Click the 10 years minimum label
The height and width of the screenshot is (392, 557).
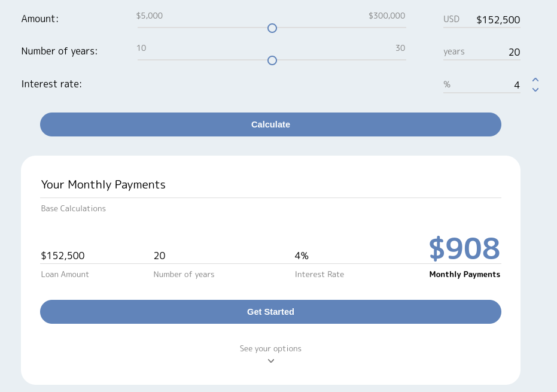pyautogui.click(x=141, y=48)
